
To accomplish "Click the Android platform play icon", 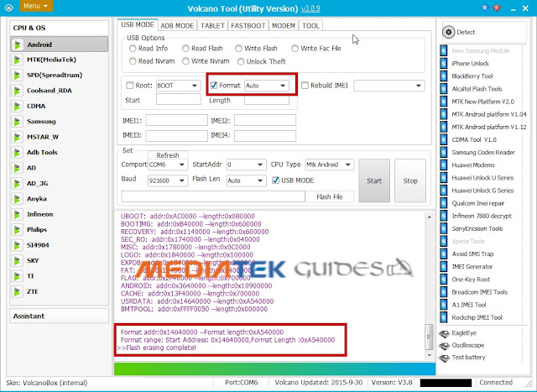I will pyautogui.click(x=17, y=44).
